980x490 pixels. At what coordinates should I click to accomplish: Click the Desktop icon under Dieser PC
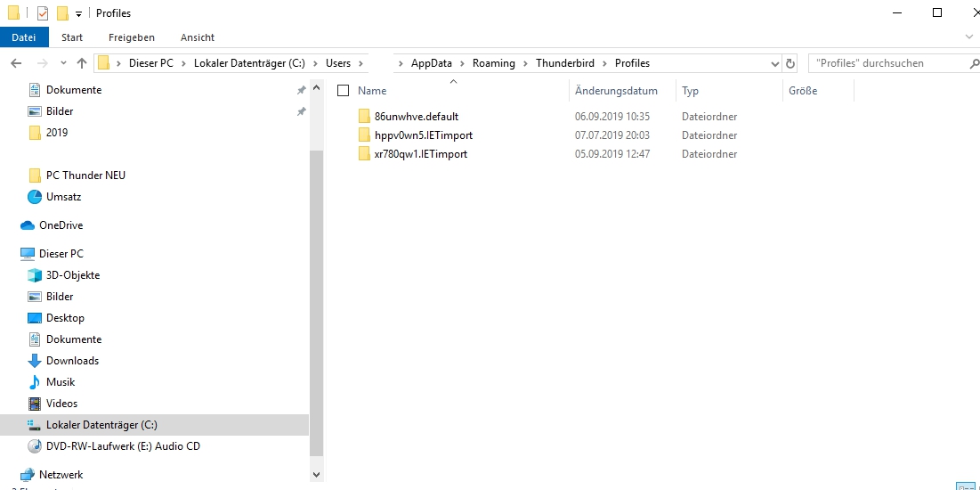pyautogui.click(x=35, y=318)
